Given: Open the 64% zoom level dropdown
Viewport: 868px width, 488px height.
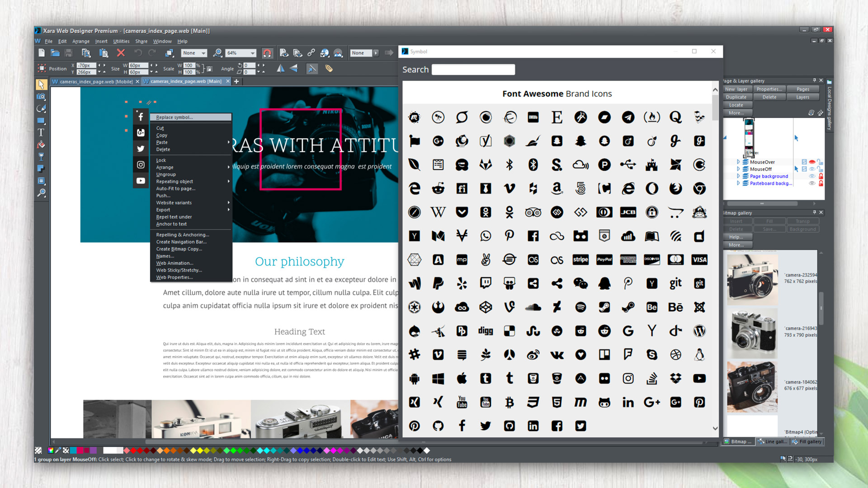Looking at the screenshot, I should tap(252, 53).
